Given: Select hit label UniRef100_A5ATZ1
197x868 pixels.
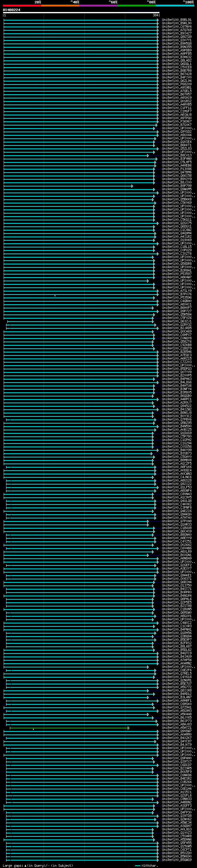Looking at the screenshot, I should pyautogui.click(x=177, y=728).
